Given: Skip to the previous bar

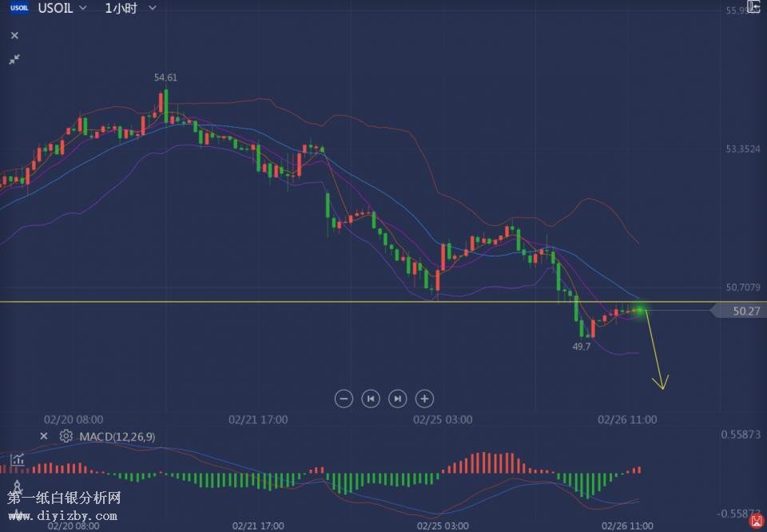Looking at the screenshot, I should tap(370, 398).
